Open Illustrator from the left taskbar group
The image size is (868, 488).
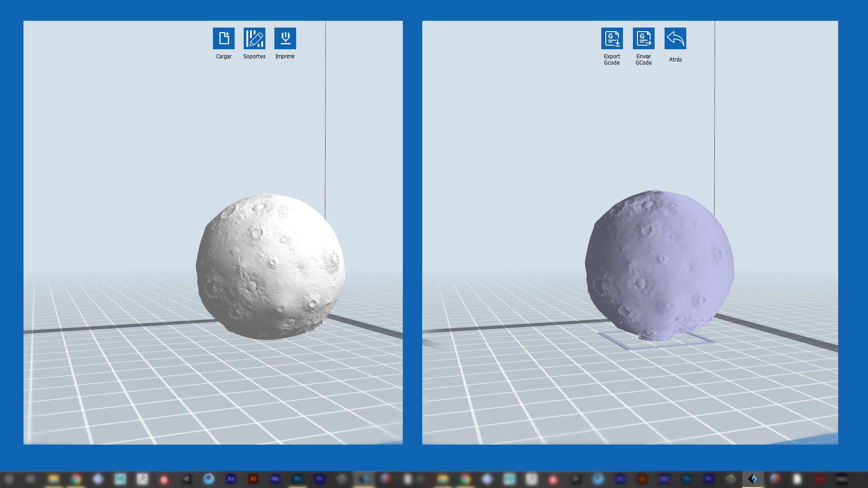(253, 479)
